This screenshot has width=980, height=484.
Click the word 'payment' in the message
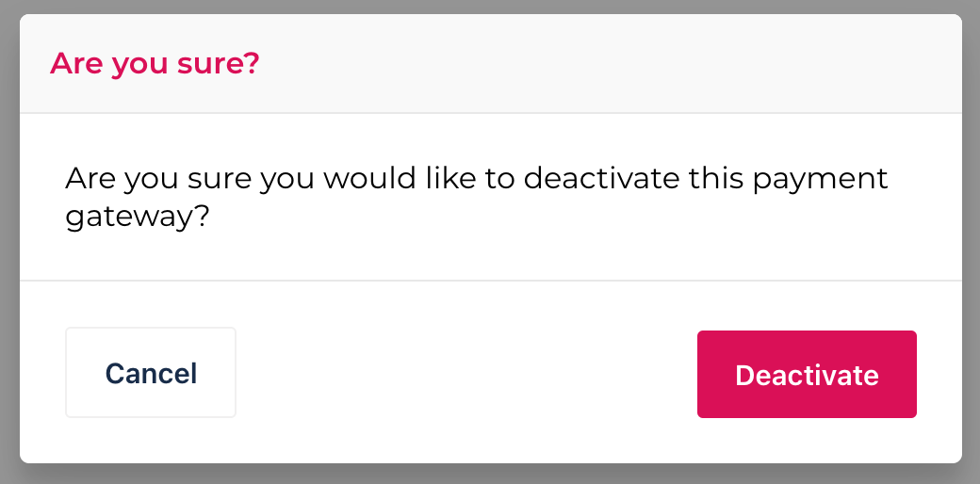click(820, 181)
